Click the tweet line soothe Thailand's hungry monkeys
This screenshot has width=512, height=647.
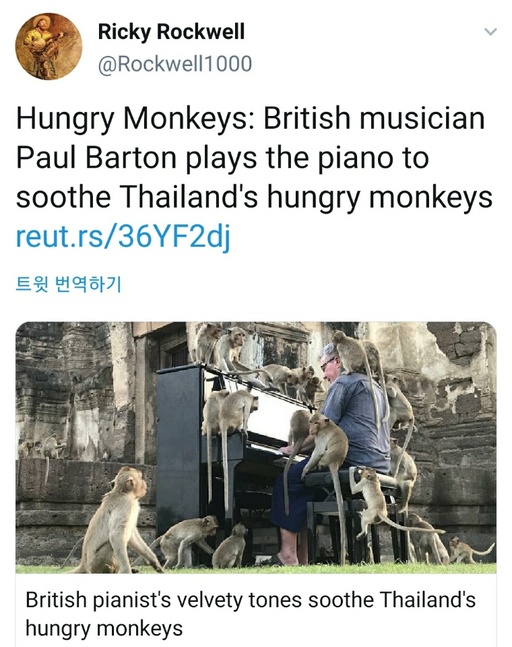(x=254, y=198)
